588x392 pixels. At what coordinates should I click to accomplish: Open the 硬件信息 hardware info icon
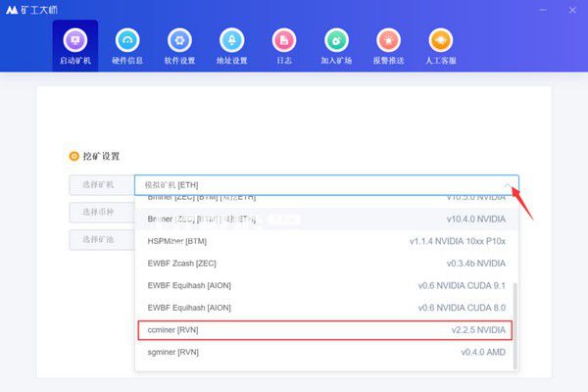point(127,40)
